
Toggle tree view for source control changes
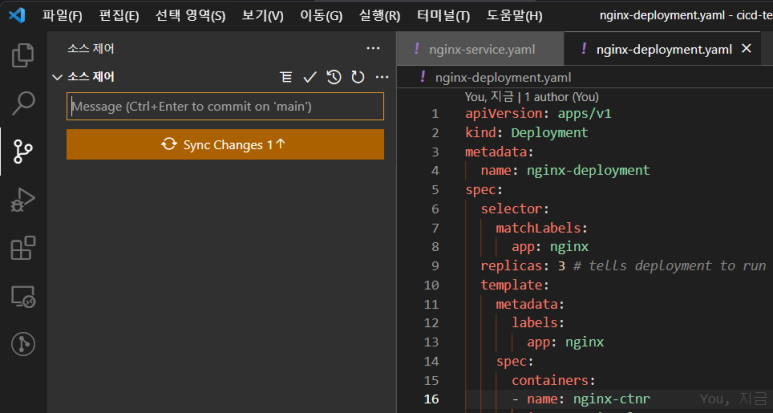(287, 77)
